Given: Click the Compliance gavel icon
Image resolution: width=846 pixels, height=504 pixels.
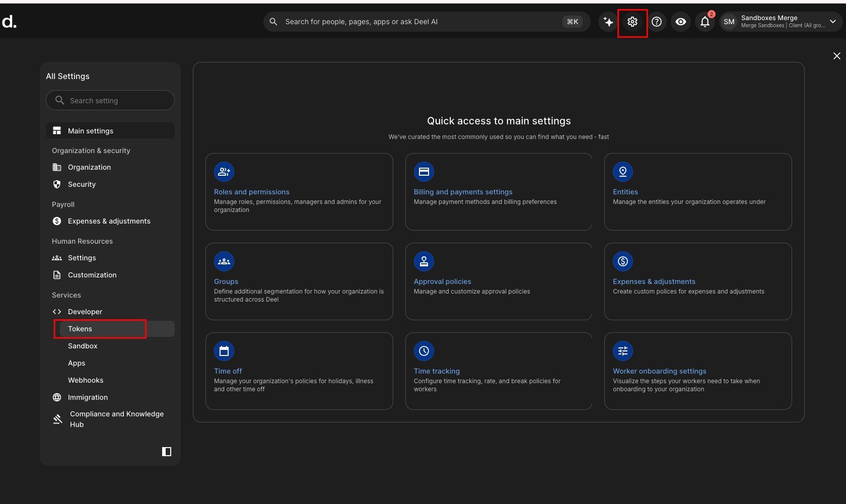Looking at the screenshot, I should tap(58, 419).
